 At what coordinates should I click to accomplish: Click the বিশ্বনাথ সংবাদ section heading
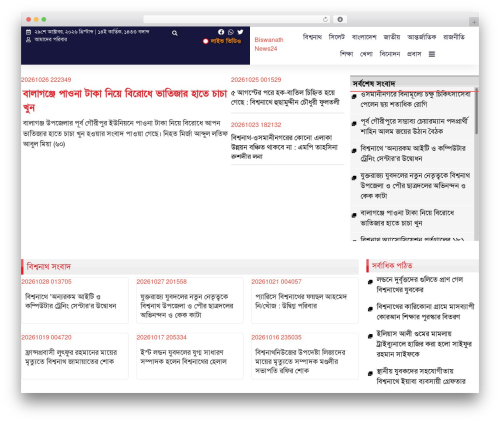point(49,267)
